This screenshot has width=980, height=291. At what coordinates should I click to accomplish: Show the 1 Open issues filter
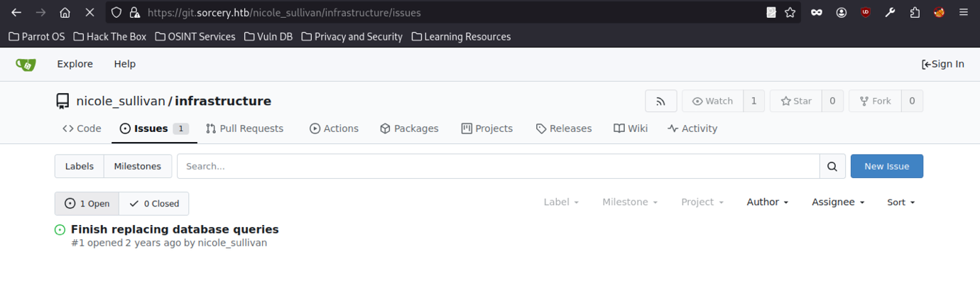pos(87,204)
